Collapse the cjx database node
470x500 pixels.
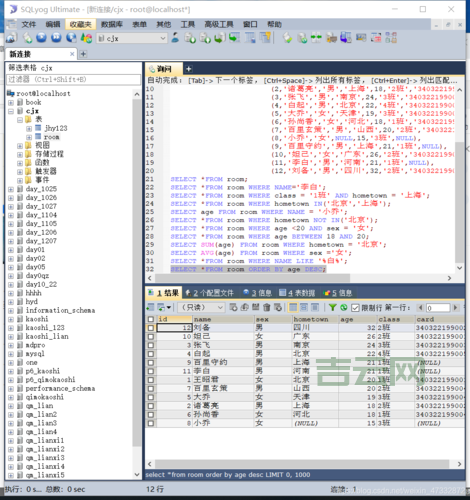click(11, 111)
